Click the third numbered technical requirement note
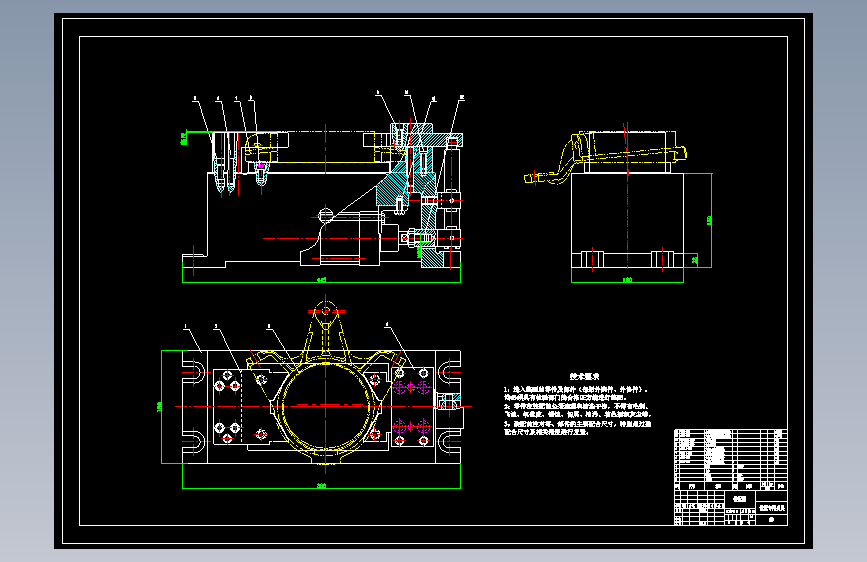This screenshot has height=562, width=867. pyautogui.click(x=577, y=428)
